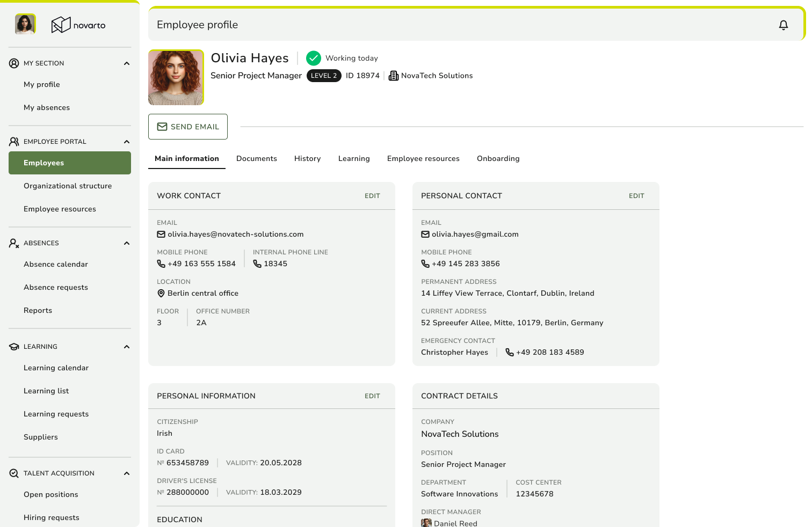Click the Send Email button
This screenshot has width=812, height=527.
(188, 127)
